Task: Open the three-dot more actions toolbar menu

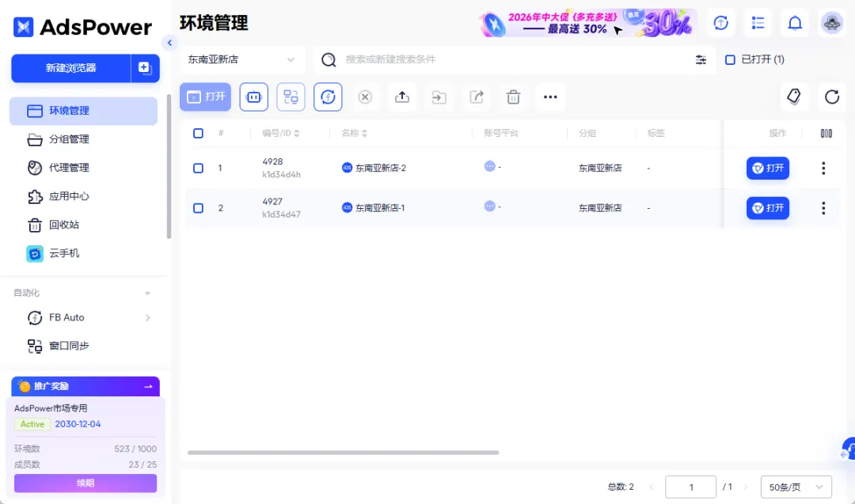Action: (550, 97)
